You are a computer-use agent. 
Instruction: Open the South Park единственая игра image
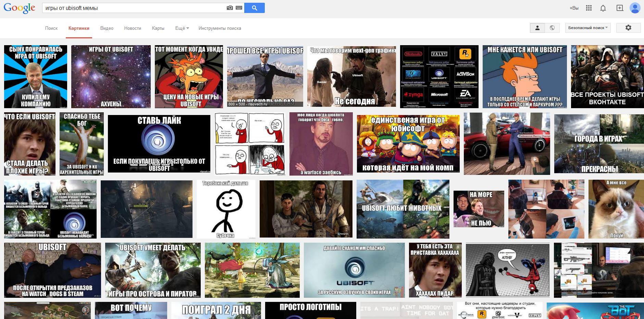pos(408,144)
